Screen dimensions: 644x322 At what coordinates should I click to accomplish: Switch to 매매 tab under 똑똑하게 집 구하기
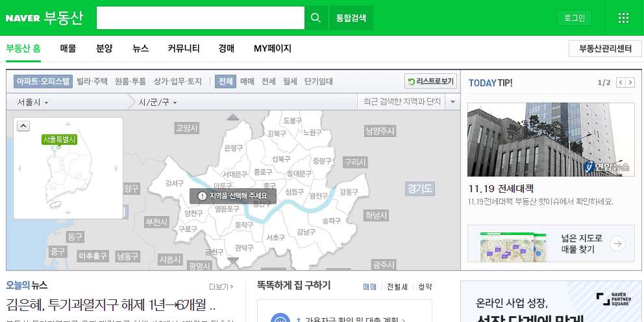coord(369,287)
